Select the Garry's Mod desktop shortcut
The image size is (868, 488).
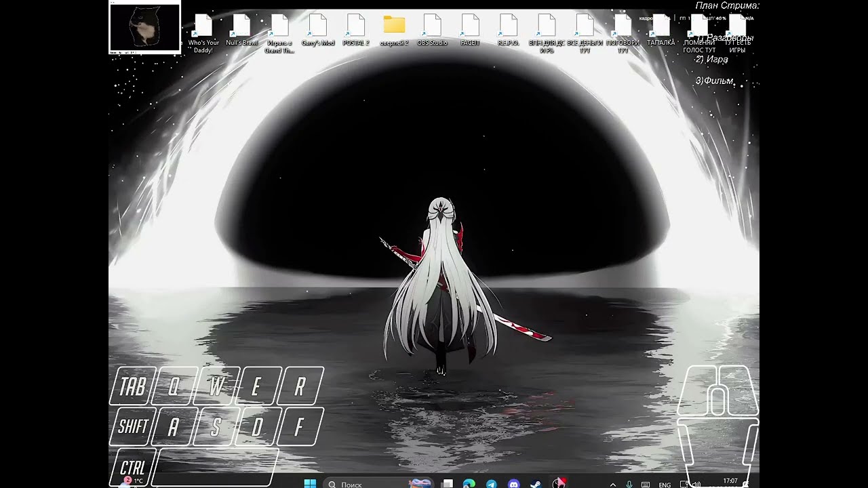(318, 30)
